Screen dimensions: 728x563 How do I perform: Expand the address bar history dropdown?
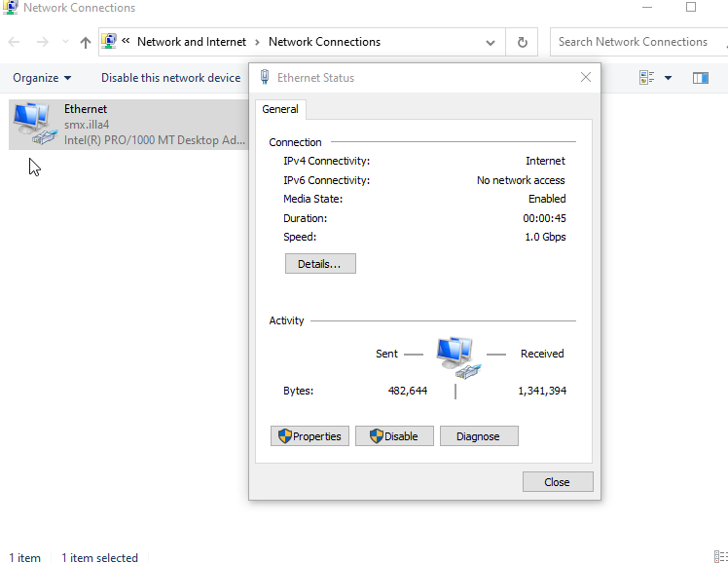coord(491,42)
